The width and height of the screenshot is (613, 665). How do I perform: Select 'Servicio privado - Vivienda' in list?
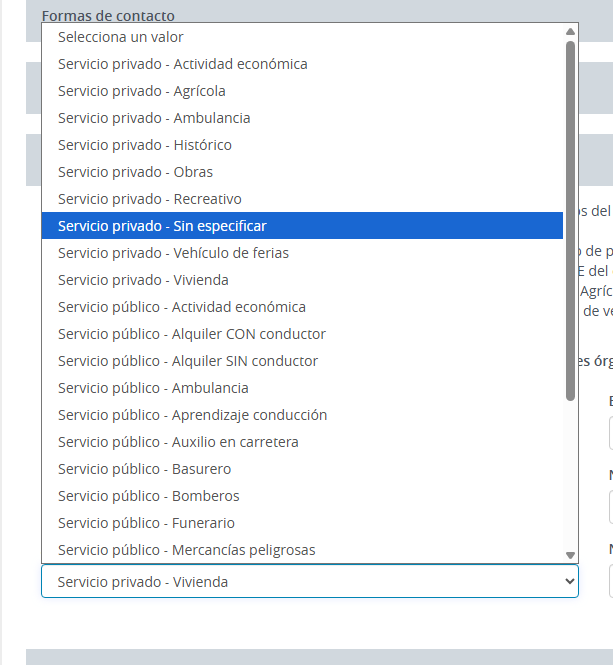[143, 280]
